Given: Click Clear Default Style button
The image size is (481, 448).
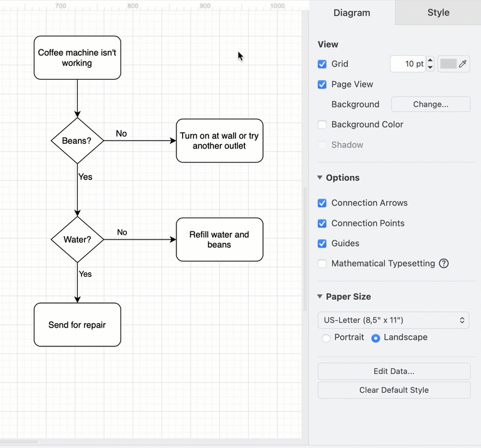Looking at the screenshot, I should 394,390.
